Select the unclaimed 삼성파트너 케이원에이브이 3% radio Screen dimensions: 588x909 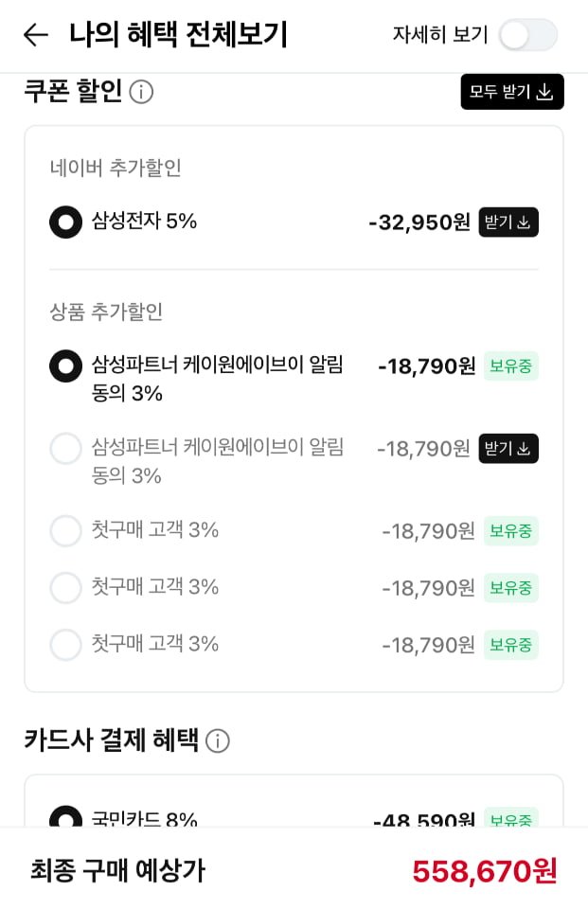tap(65, 448)
